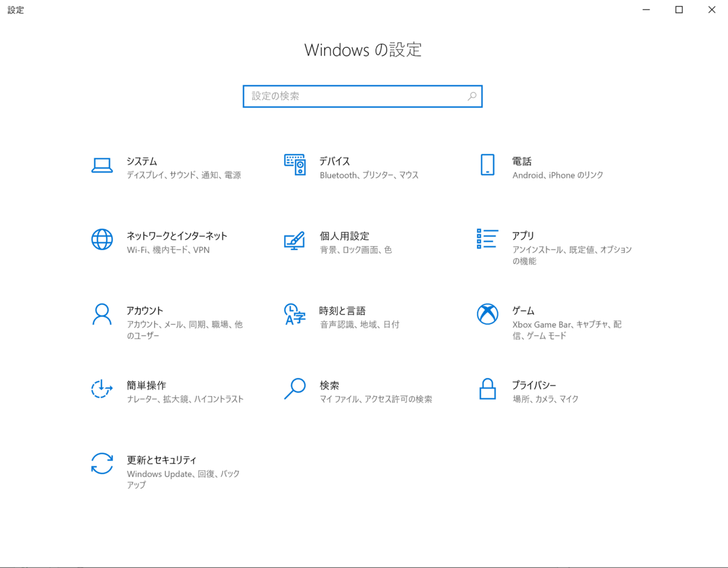The image size is (728, 568).
Task: Open the ゲーム settings title
Action: [523, 311]
